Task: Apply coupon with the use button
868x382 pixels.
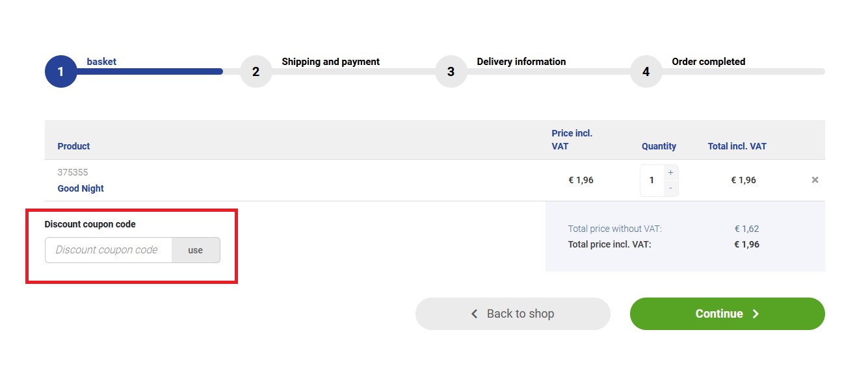Action: 196,250
